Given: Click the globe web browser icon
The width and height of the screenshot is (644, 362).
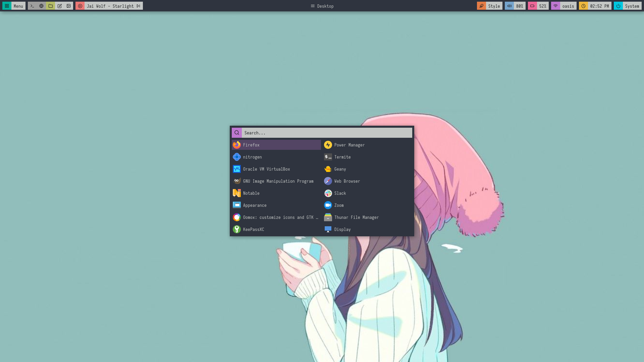Looking at the screenshot, I should coord(41,6).
